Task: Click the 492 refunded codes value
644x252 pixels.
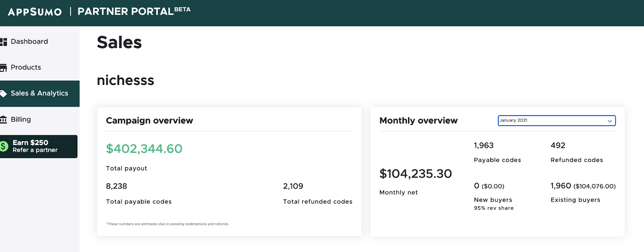Action: pyautogui.click(x=558, y=145)
